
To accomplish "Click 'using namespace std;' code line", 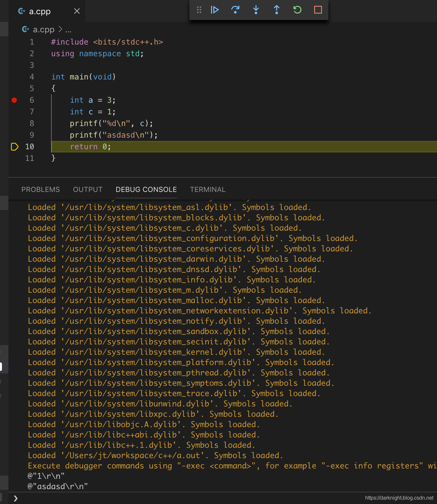I will tap(97, 54).
